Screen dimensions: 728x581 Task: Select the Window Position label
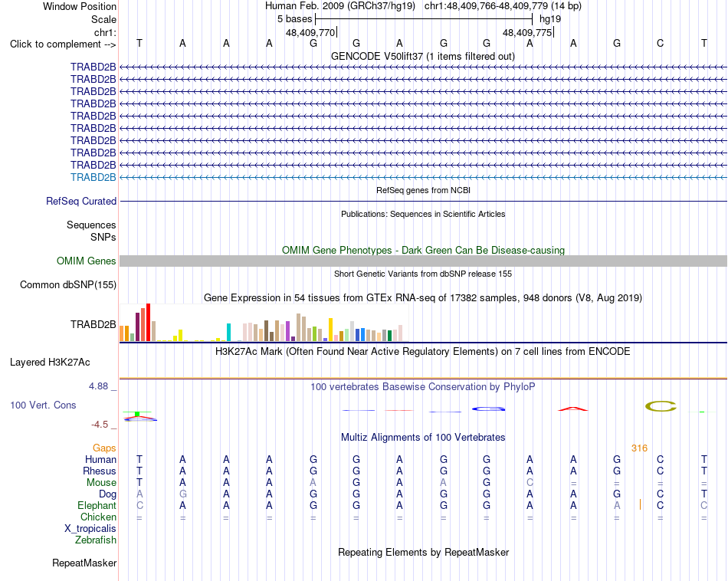(80, 6)
